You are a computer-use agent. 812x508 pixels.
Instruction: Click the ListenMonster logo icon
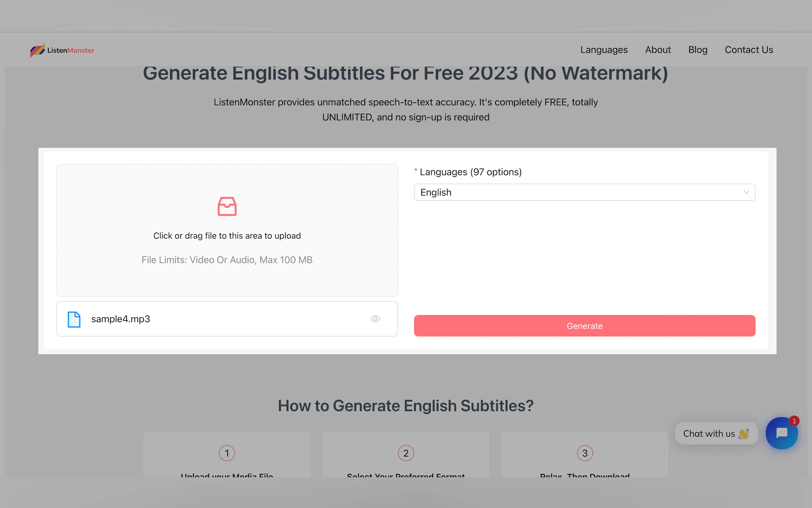click(x=37, y=50)
